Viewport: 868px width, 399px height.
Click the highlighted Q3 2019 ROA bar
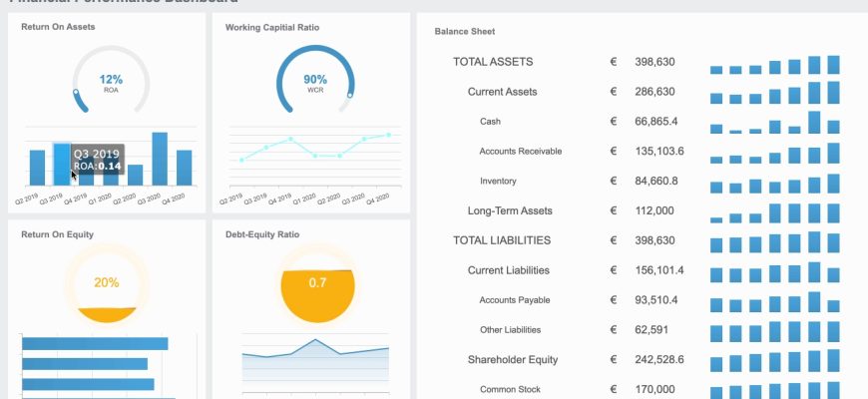click(61, 165)
